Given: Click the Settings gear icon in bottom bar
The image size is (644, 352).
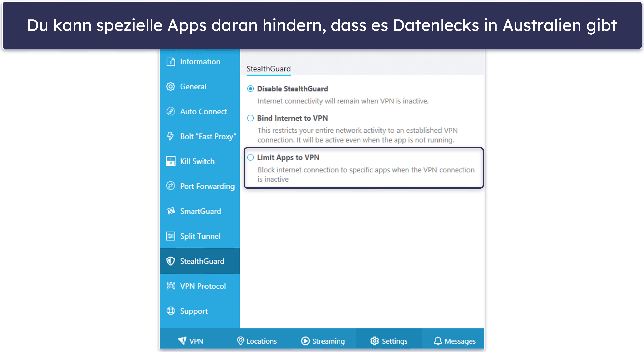Looking at the screenshot, I should pos(374,341).
